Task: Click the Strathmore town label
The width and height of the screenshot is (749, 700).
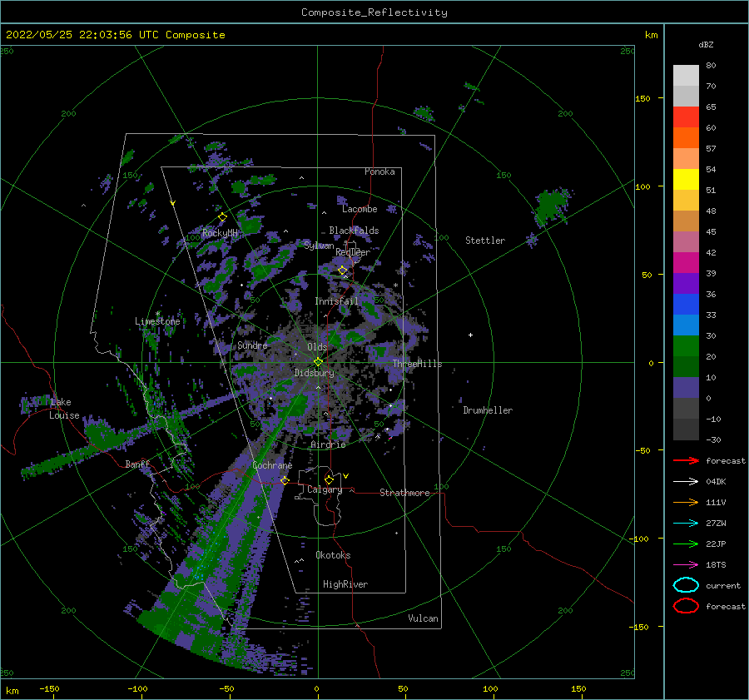Action: pos(404,493)
